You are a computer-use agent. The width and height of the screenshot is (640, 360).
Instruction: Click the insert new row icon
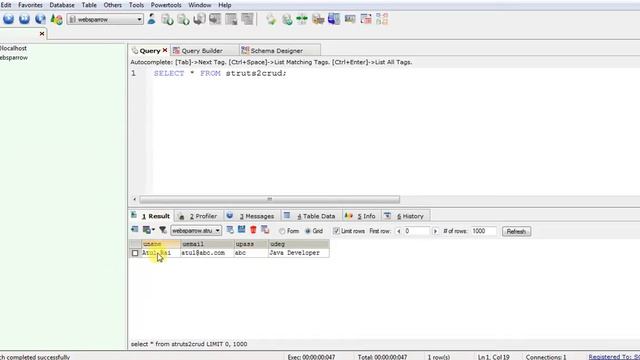pos(230,230)
